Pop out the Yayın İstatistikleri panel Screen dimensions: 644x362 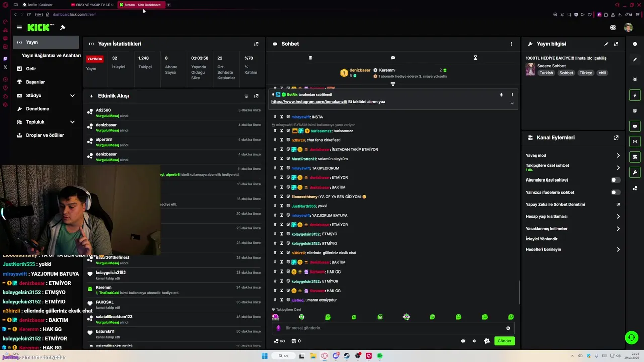(256, 44)
